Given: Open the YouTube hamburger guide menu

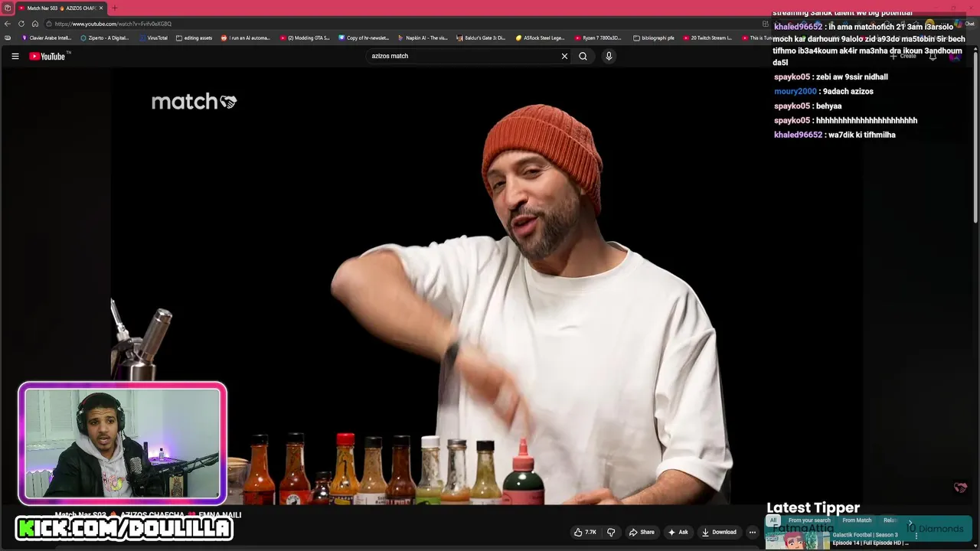Looking at the screenshot, I should tap(15, 56).
